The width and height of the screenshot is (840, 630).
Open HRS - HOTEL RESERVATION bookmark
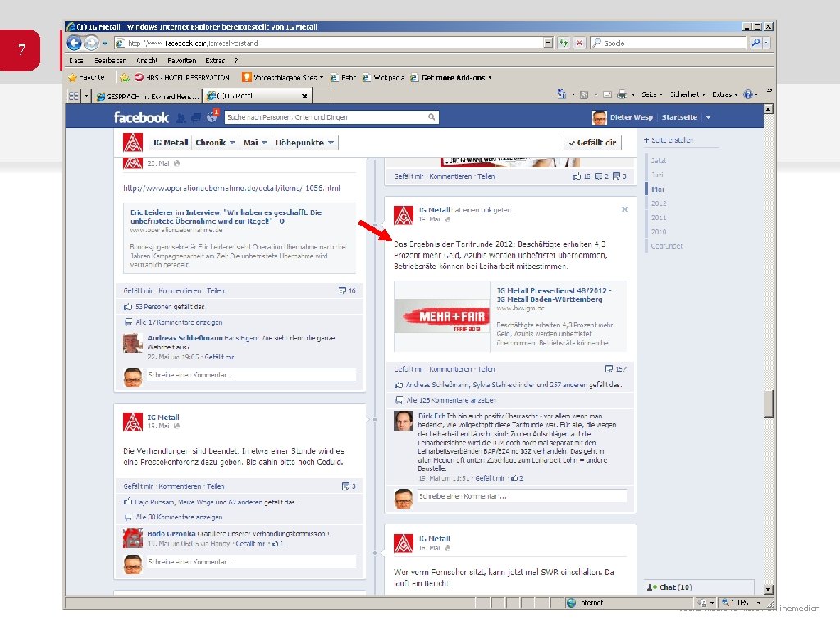click(182, 78)
